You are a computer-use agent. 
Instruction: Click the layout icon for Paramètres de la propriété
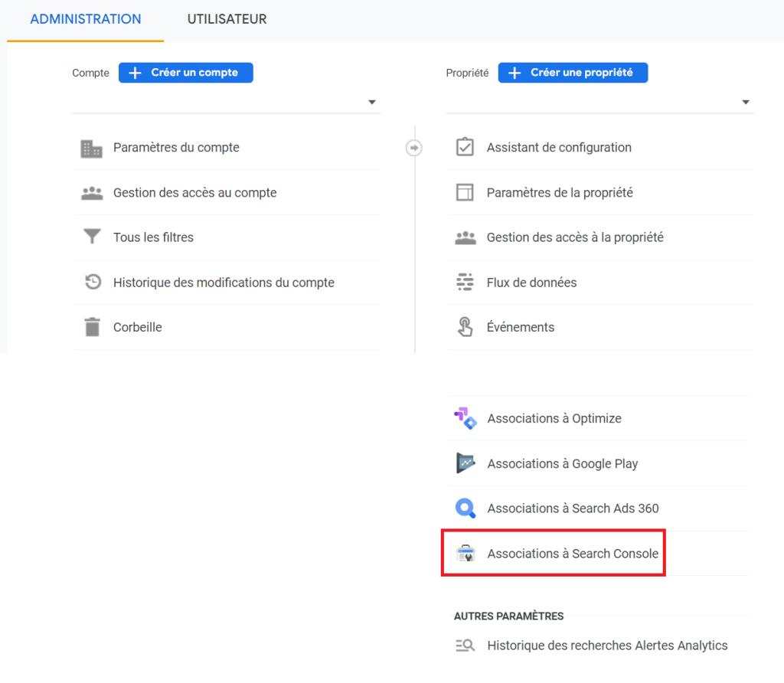[465, 192]
